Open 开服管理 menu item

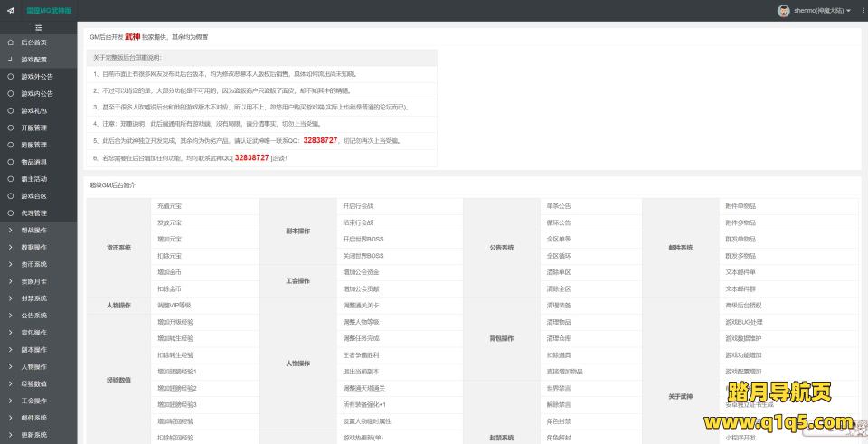click(39, 128)
